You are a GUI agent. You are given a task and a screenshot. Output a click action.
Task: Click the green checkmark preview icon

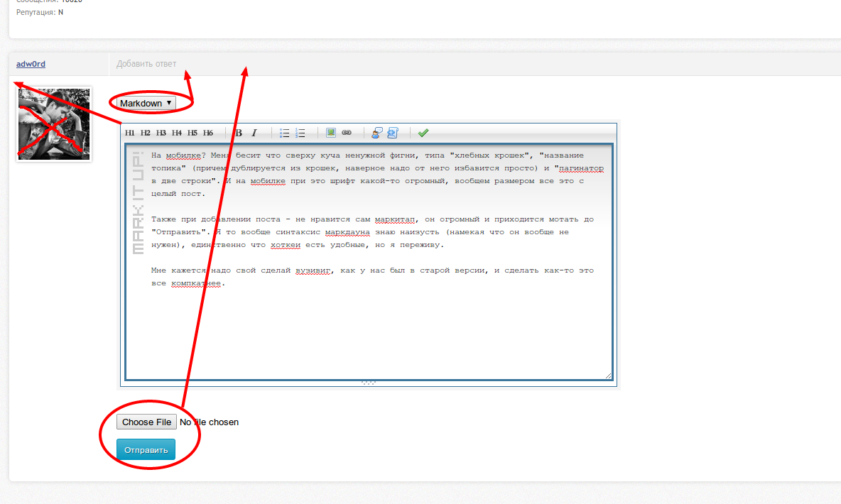pyautogui.click(x=423, y=133)
